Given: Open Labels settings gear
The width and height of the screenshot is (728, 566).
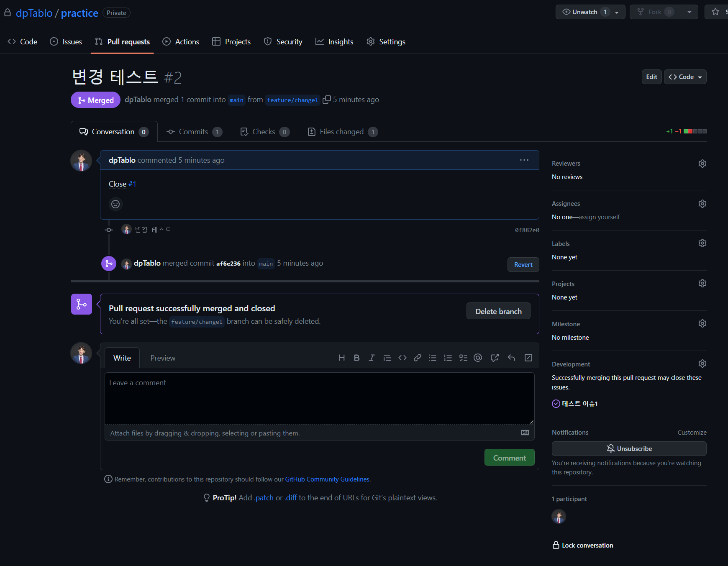Looking at the screenshot, I should pyautogui.click(x=702, y=243).
